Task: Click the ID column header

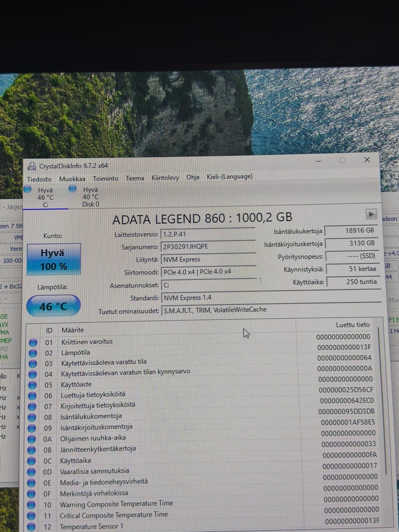Action: coord(49,331)
